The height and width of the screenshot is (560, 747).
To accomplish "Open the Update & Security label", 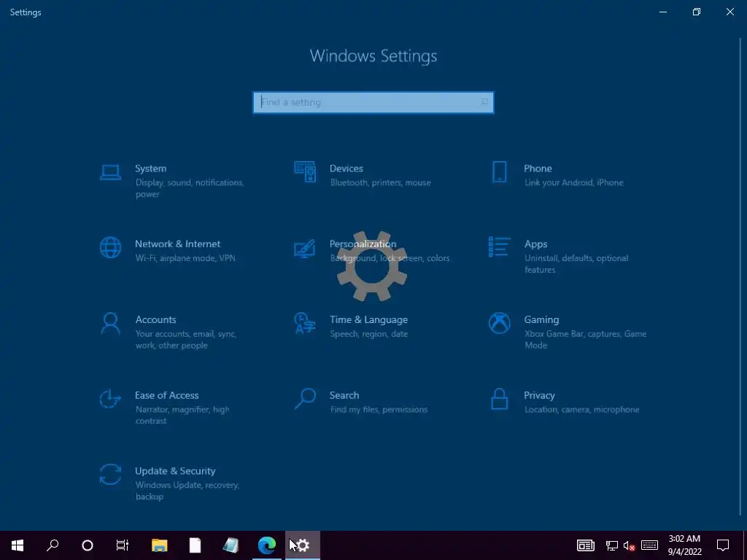I will coord(175,471).
